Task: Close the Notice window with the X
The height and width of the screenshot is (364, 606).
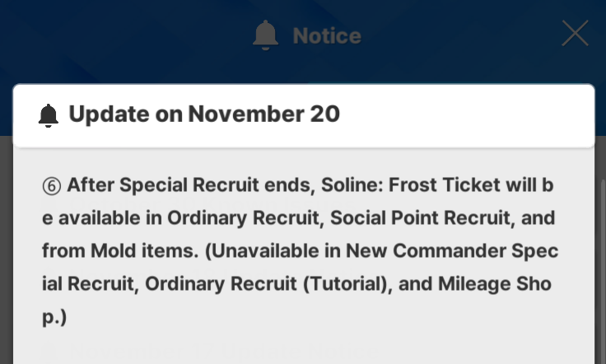Action: click(575, 33)
